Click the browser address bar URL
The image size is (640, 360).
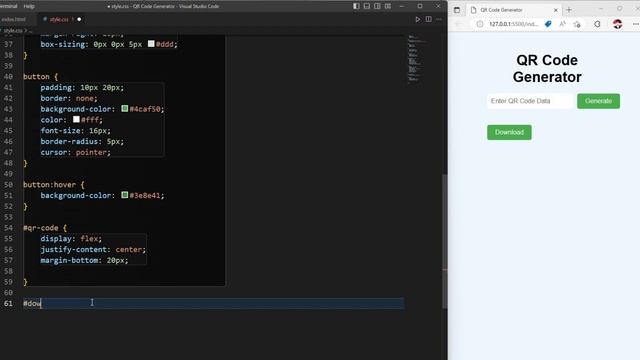tap(513, 24)
